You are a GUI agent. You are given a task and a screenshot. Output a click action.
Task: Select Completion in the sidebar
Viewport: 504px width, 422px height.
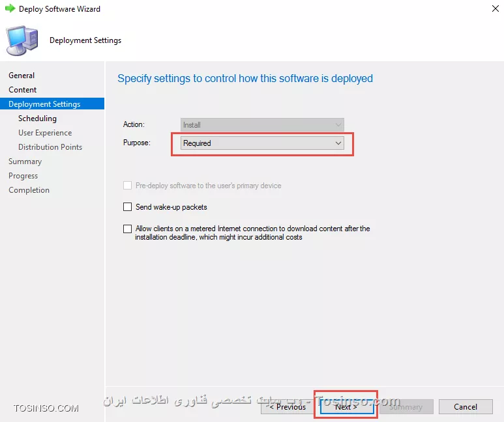pos(29,190)
